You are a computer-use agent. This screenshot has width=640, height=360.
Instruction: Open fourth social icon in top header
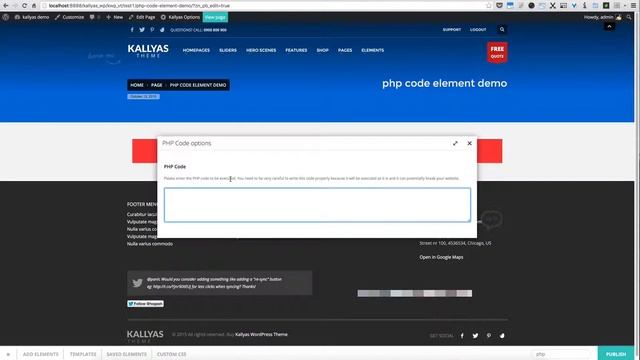coord(162,30)
